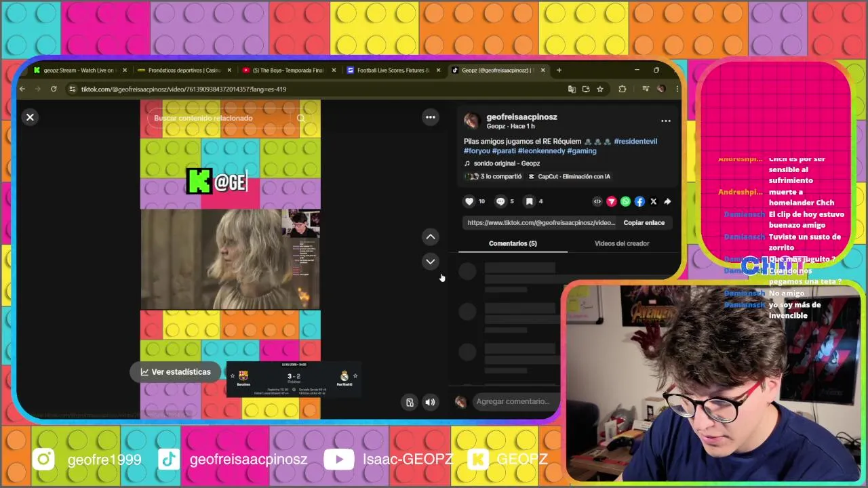Image resolution: width=868 pixels, height=488 pixels.
Task: Open the video three-dot options menu
Action: 430,117
